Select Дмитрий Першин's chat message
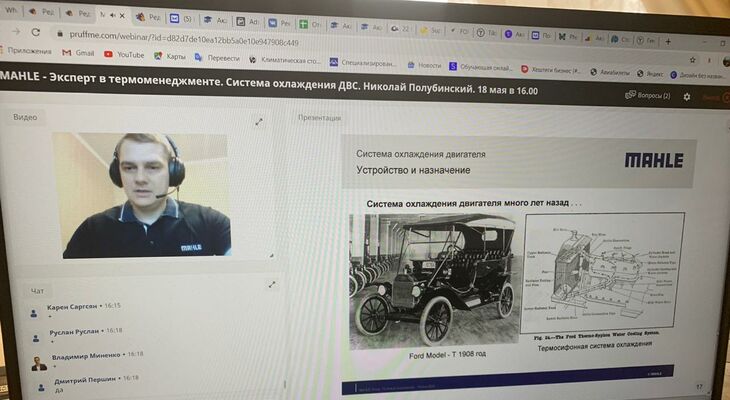730x400 pixels. (96, 384)
